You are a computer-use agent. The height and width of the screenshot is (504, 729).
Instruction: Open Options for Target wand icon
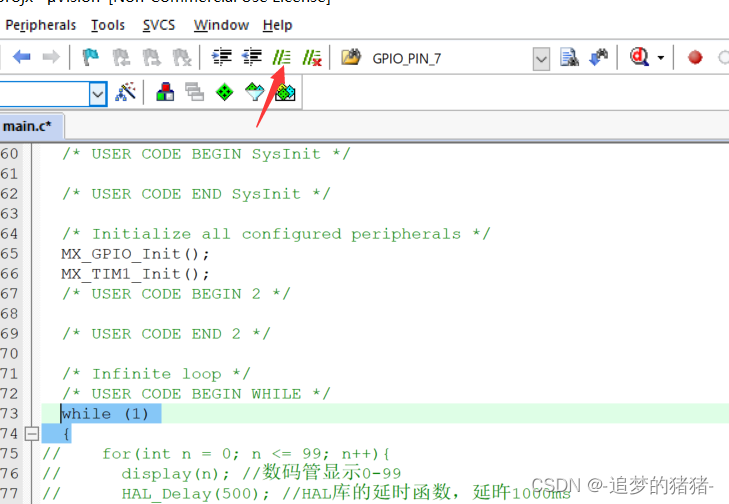point(126,92)
